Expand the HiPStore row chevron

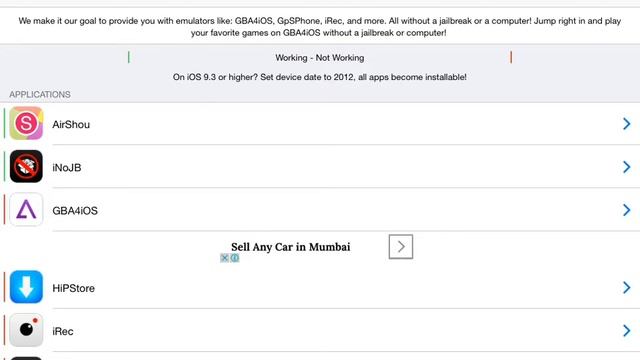[x=627, y=287]
